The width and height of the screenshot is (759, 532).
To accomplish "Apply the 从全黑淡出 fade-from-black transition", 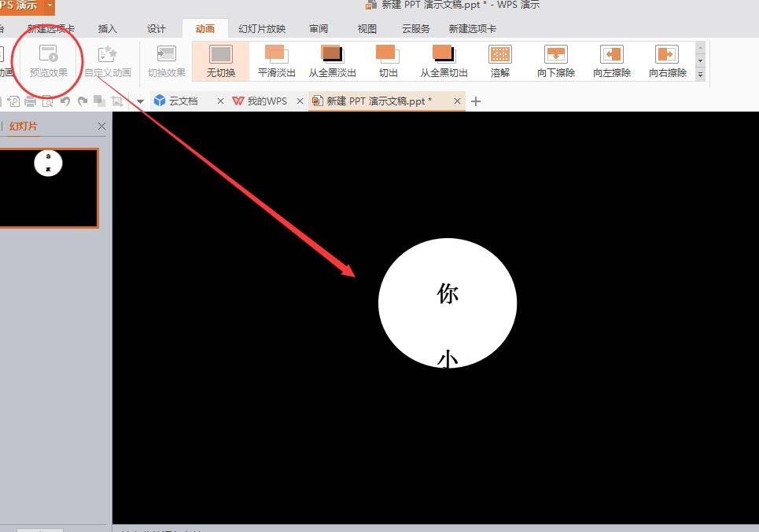I will click(332, 60).
